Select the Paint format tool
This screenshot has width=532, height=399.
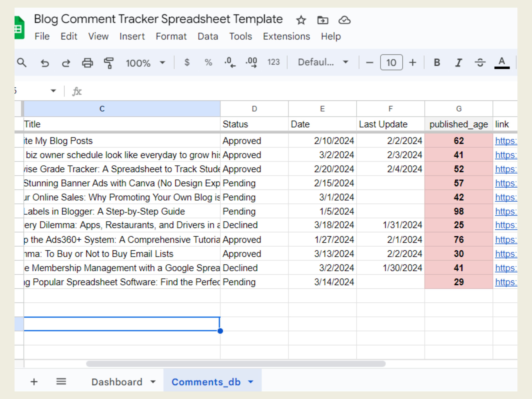pos(109,63)
